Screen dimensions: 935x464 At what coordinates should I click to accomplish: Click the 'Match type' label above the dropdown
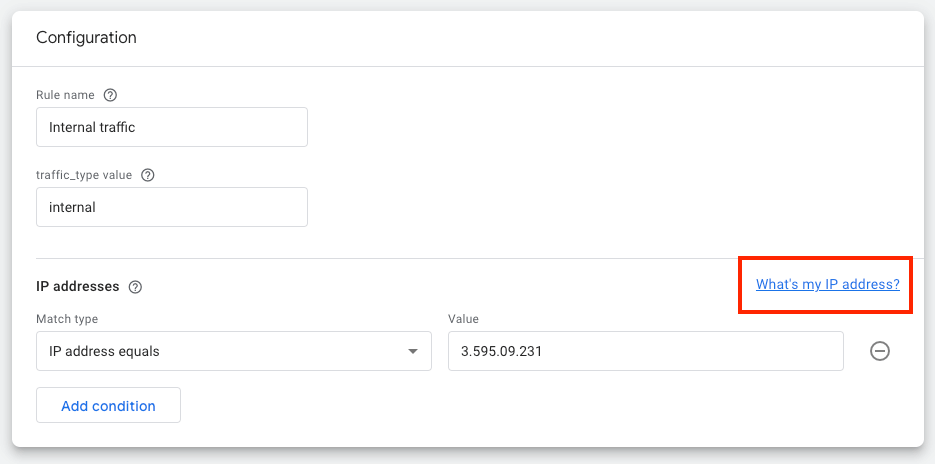click(x=67, y=319)
